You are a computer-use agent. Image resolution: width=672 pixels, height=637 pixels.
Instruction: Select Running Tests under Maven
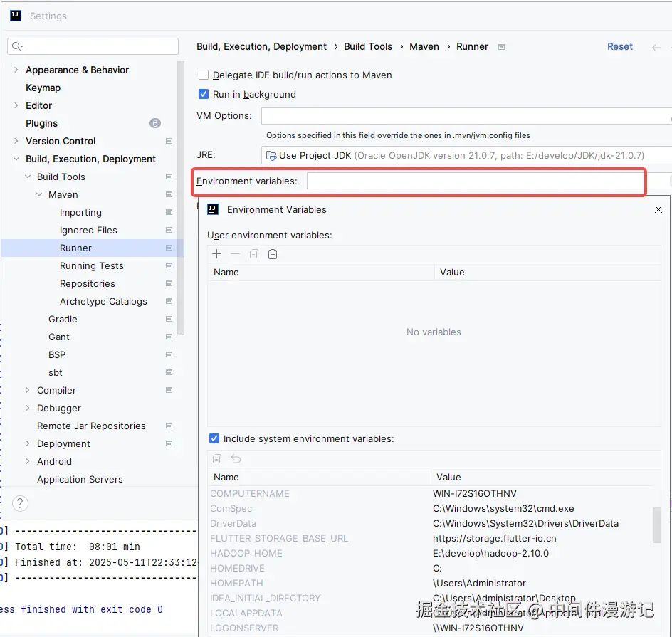click(92, 265)
